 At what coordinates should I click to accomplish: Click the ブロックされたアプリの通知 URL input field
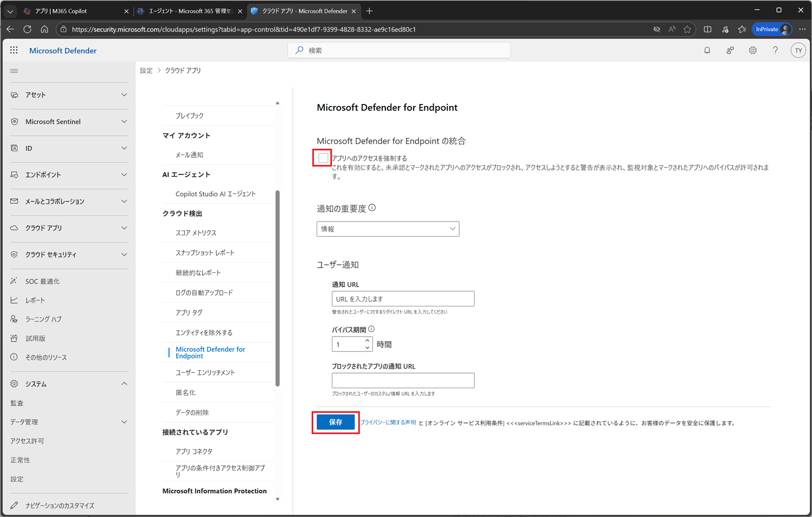[x=403, y=381]
